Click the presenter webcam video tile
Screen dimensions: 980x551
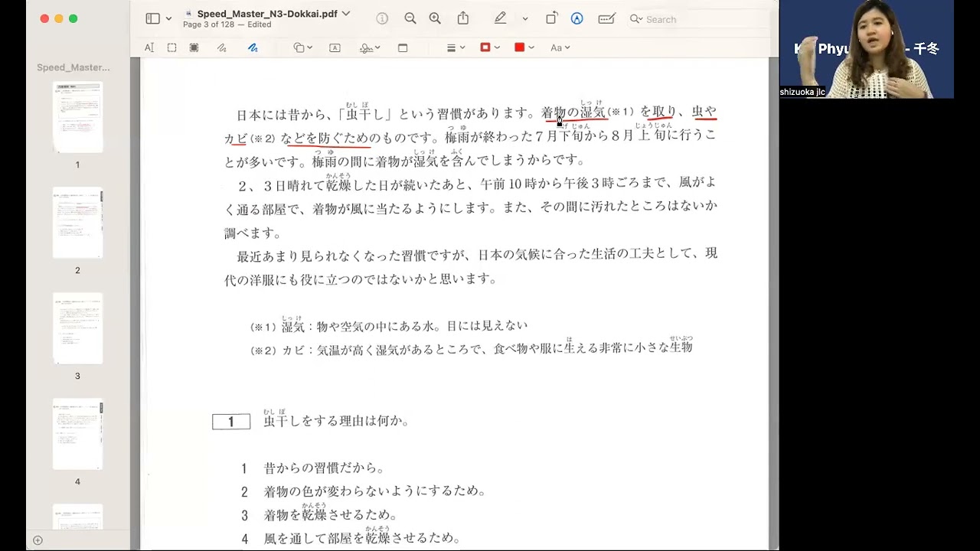point(867,49)
